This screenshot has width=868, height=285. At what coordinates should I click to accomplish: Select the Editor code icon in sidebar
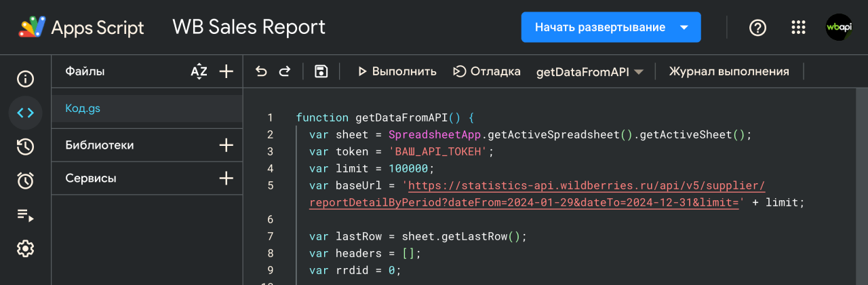click(x=25, y=113)
